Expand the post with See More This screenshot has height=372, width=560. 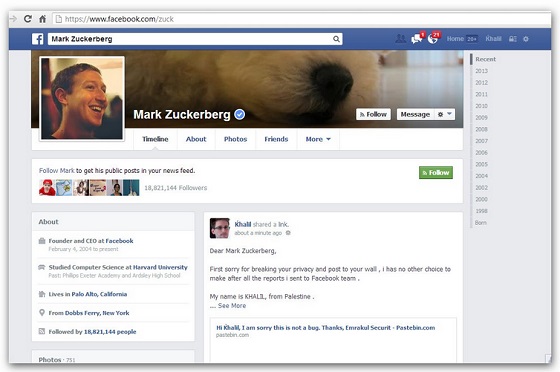coord(232,306)
